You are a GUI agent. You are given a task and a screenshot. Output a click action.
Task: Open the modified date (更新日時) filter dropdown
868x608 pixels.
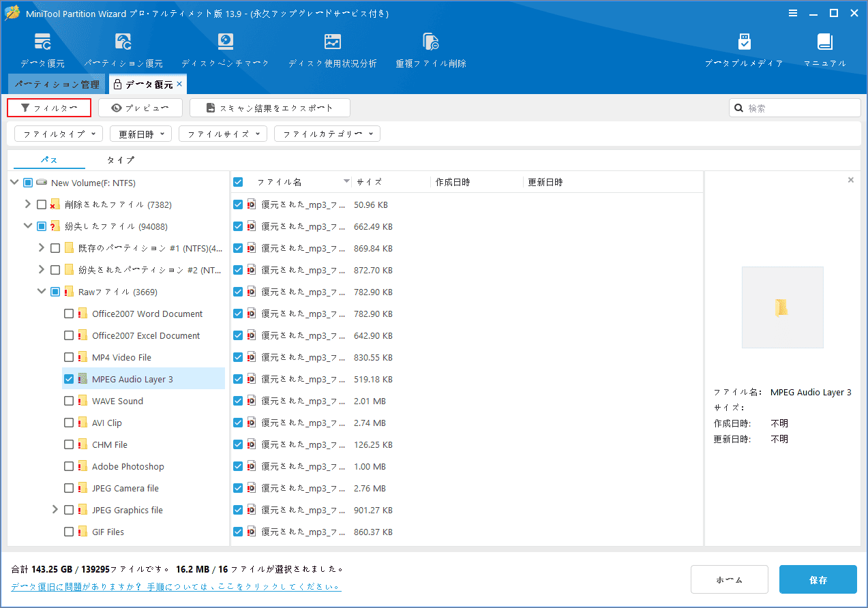click(x=141, y=134)
